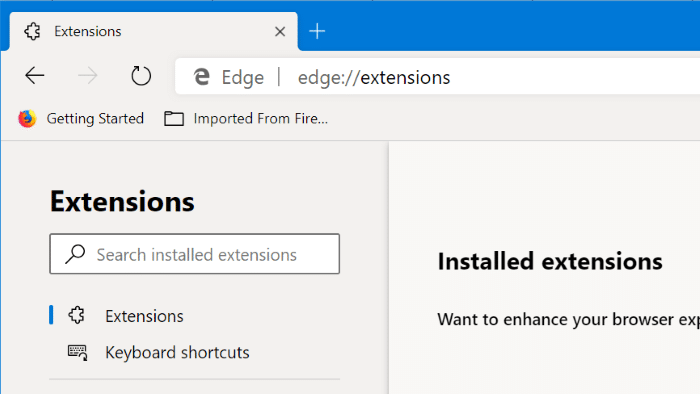The width and height of the screenshot is (700, 394).
Task: Click the Search installed extensions field
Action: (195, 253)
